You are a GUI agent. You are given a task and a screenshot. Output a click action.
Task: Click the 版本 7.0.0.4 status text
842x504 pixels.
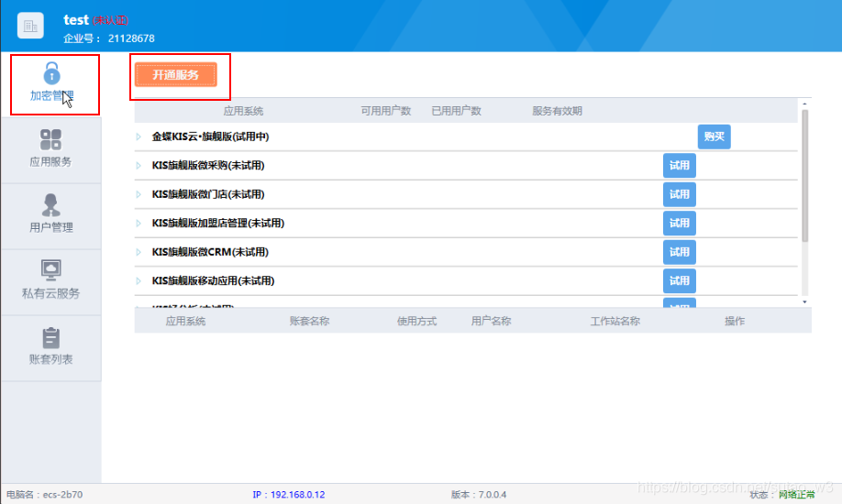(x=479, y=494)
